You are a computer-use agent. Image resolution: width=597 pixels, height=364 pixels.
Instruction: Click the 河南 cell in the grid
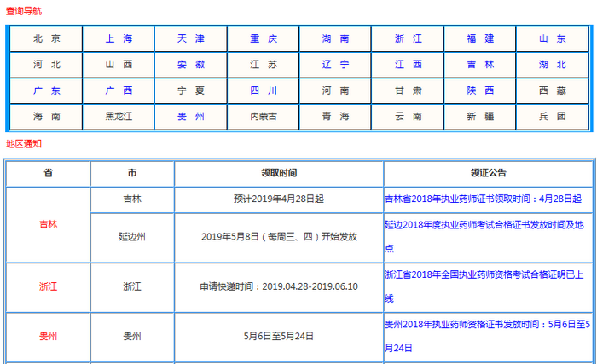coord(335,90)
